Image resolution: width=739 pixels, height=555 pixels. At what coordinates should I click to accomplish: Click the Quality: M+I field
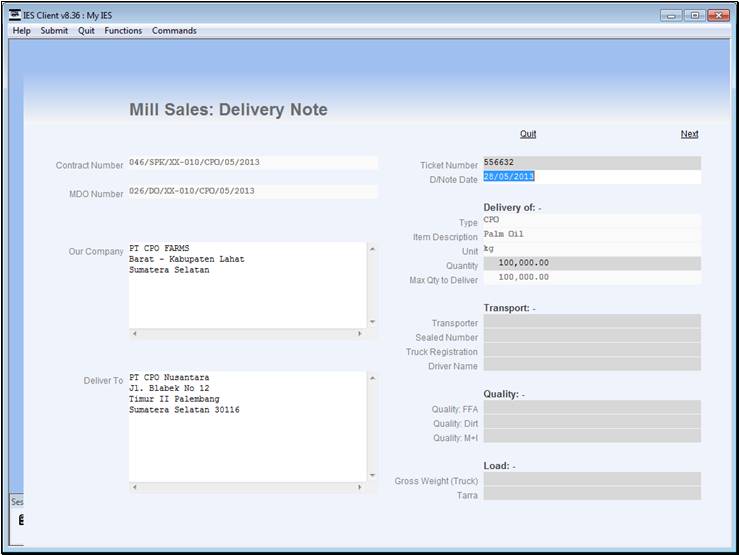click(x=592, y=436)
